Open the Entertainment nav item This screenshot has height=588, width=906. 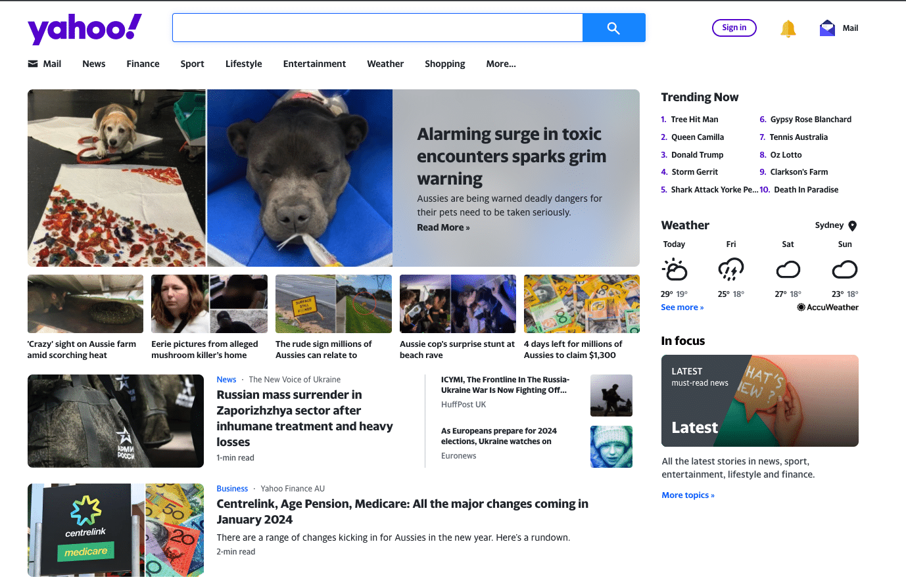[314, 64]
